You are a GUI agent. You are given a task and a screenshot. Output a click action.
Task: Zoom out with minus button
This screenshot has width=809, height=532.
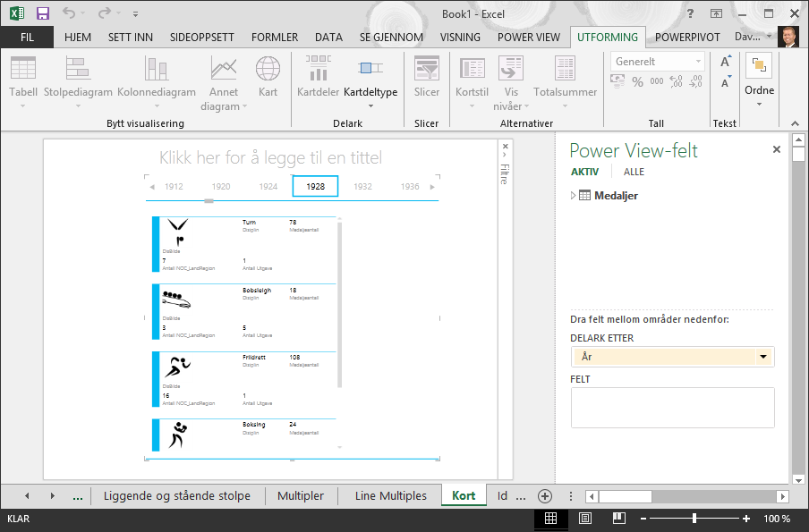pyautogui.click(x=643, y=519)
